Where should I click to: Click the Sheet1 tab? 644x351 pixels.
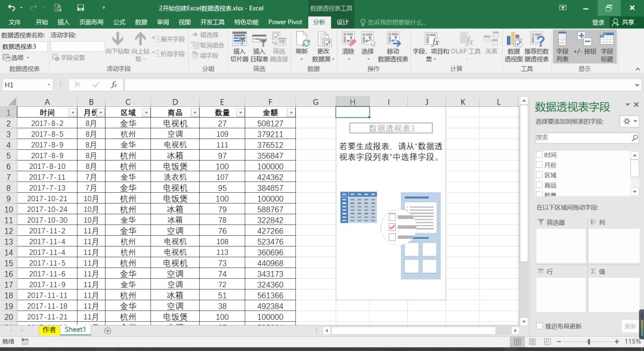[x=76, y=330]
